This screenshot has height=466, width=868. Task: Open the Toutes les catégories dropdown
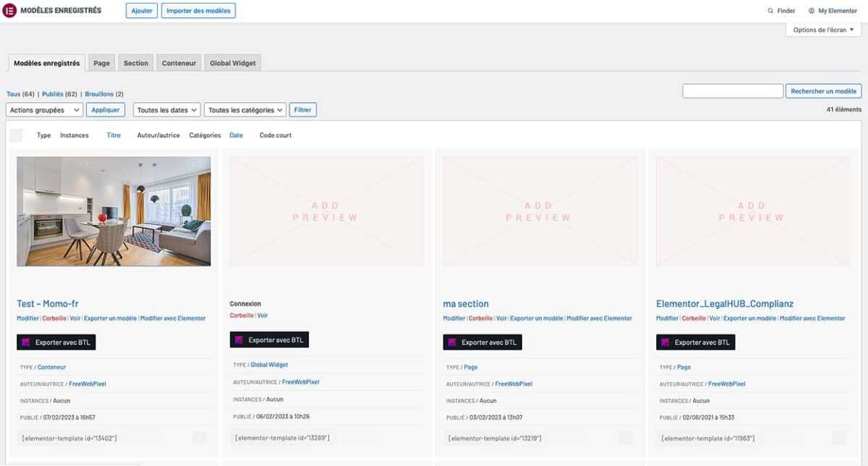pyautogui.click(x=245, y=110)
